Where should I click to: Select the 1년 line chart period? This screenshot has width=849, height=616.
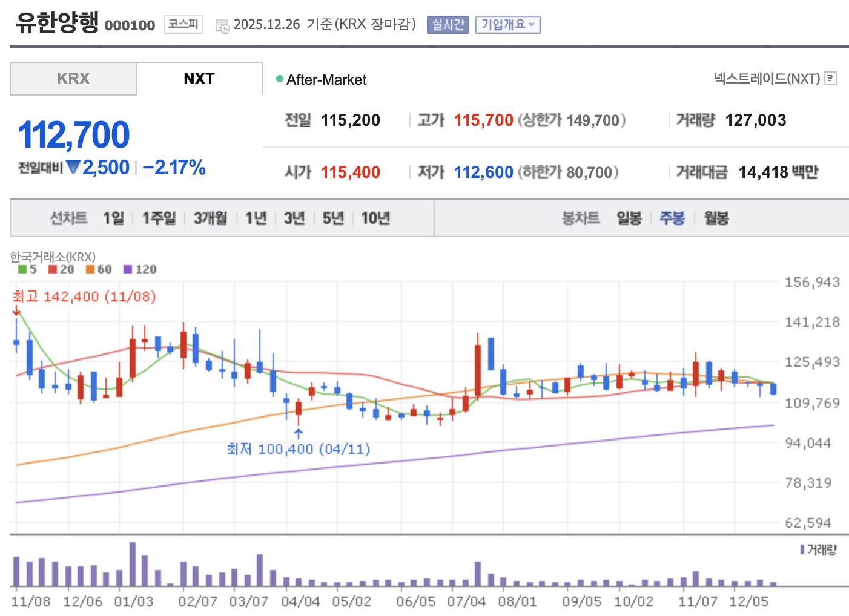(x=256, y=218)
